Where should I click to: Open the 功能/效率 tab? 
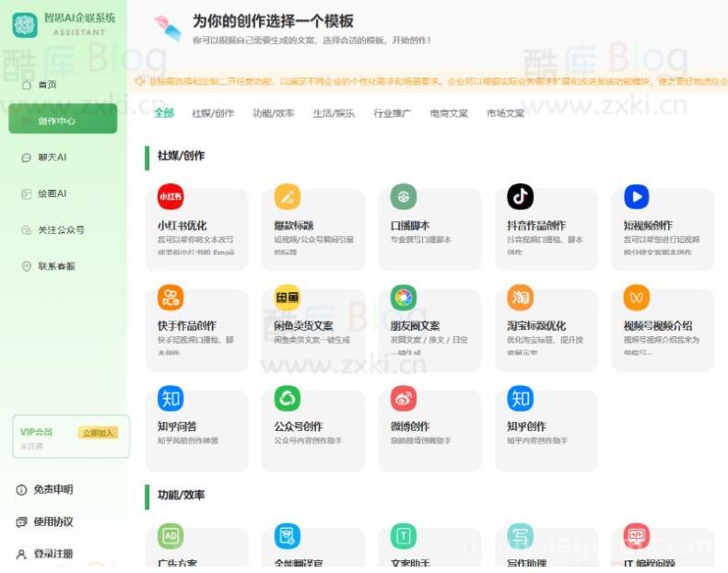(x=274, y=113)
